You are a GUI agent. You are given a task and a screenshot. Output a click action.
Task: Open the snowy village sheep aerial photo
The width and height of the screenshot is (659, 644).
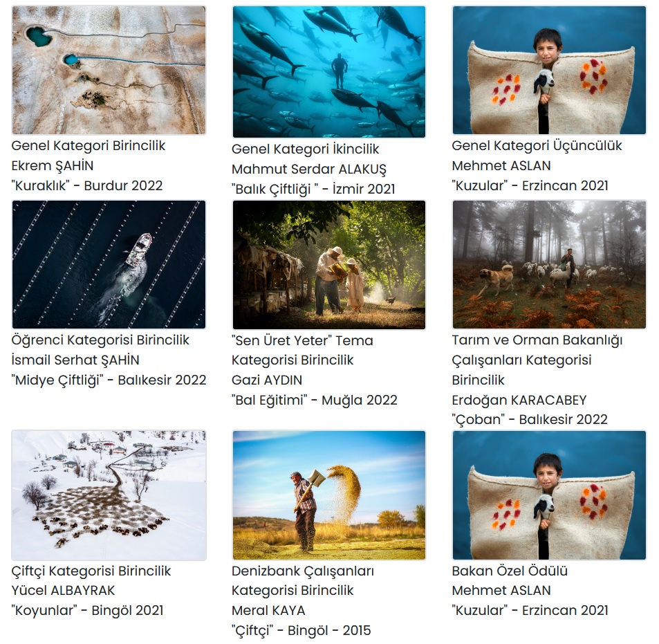tap(109, 495)
